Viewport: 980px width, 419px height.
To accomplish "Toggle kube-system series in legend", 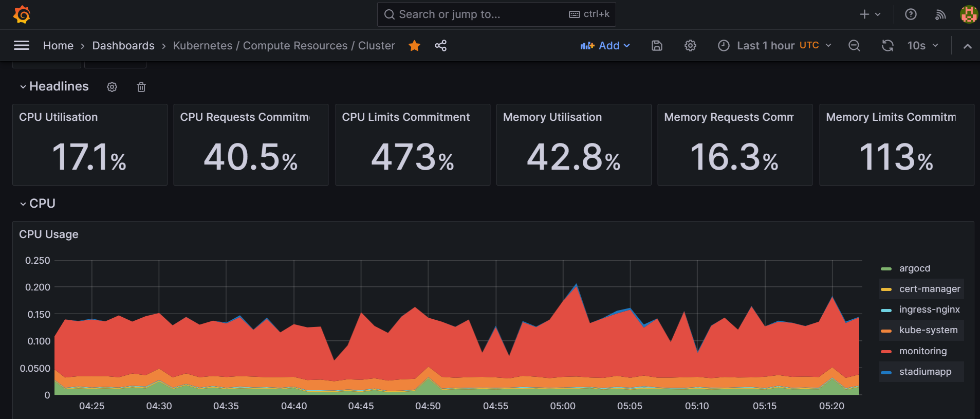I will tap(928, 330).
